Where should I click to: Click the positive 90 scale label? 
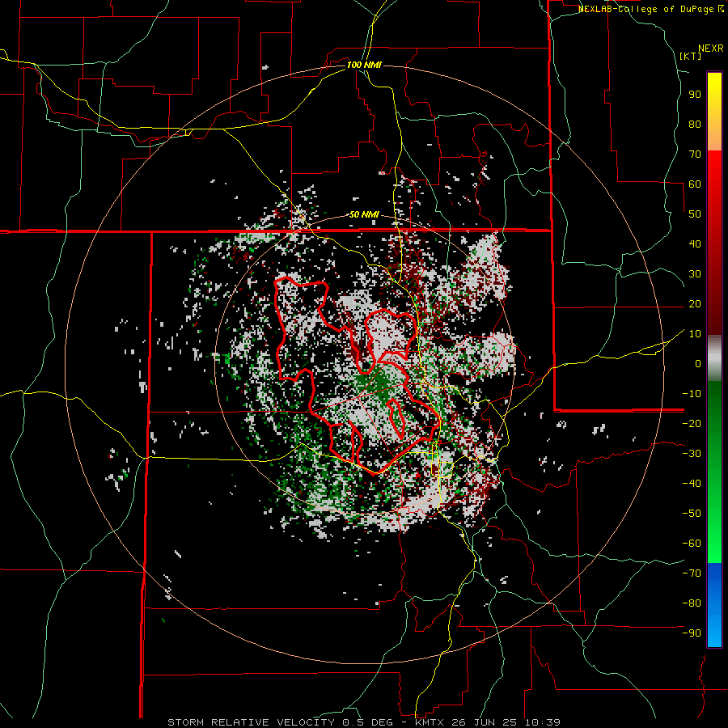(x=695, y=95)
